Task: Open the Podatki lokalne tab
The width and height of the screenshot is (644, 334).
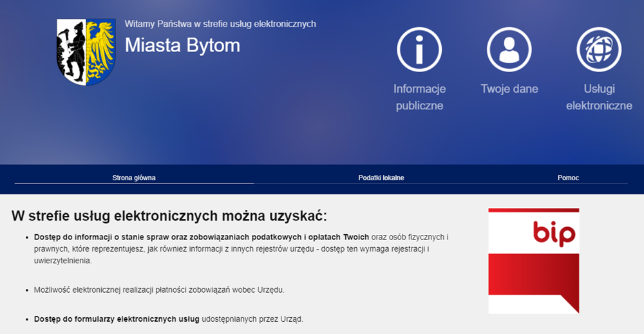Action: point(381,178)
